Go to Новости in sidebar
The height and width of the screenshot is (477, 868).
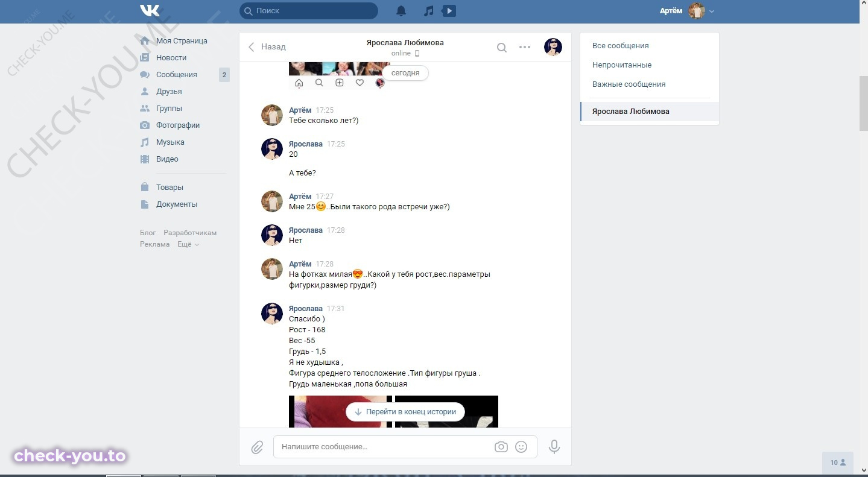(171, 58)
